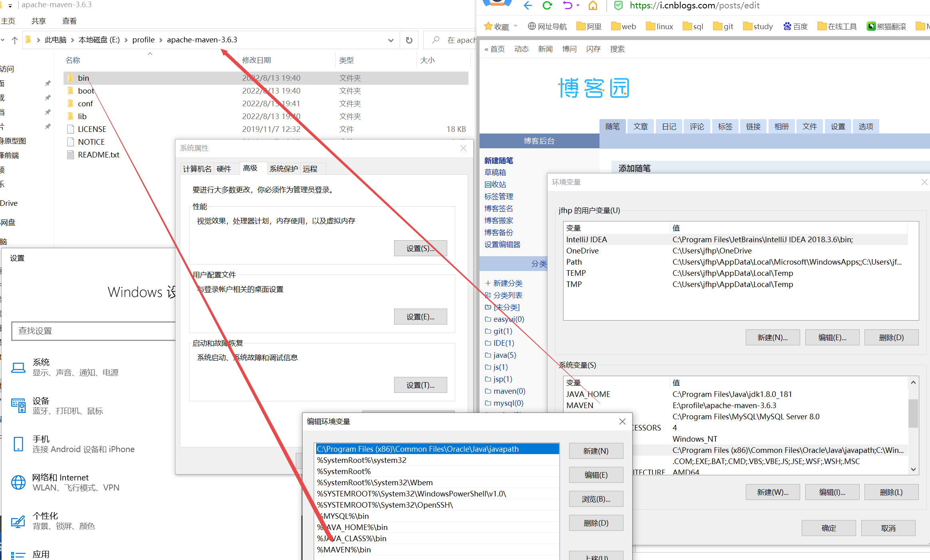Open the undo-close dropdown arrow in browser
The width and height of the screenshot is (930, 560).
(578, 6)
